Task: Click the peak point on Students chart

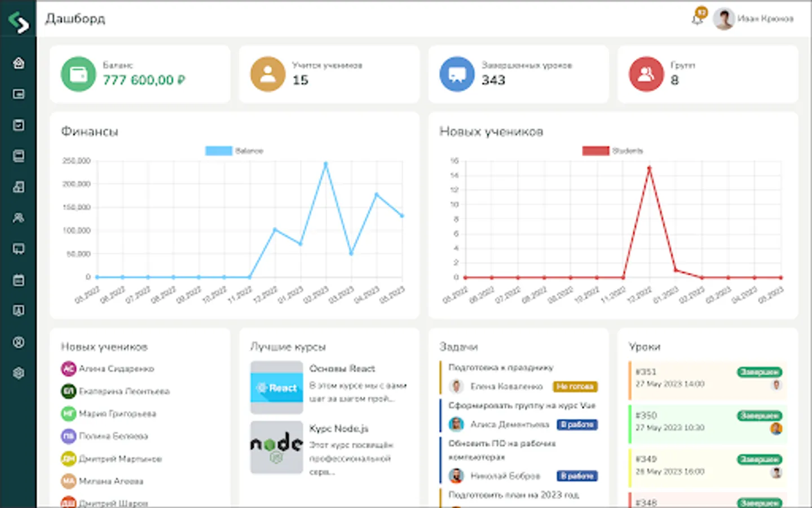Action: point(650,168)
